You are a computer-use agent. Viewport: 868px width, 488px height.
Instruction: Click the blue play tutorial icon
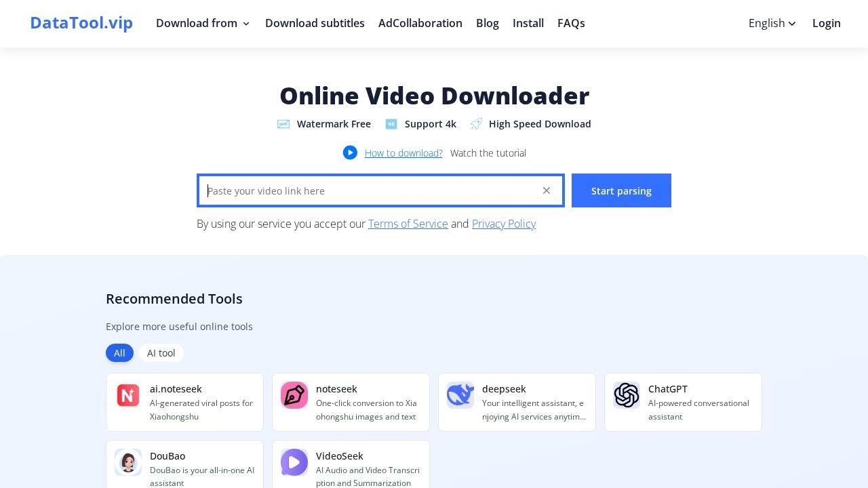click(350, 152)
